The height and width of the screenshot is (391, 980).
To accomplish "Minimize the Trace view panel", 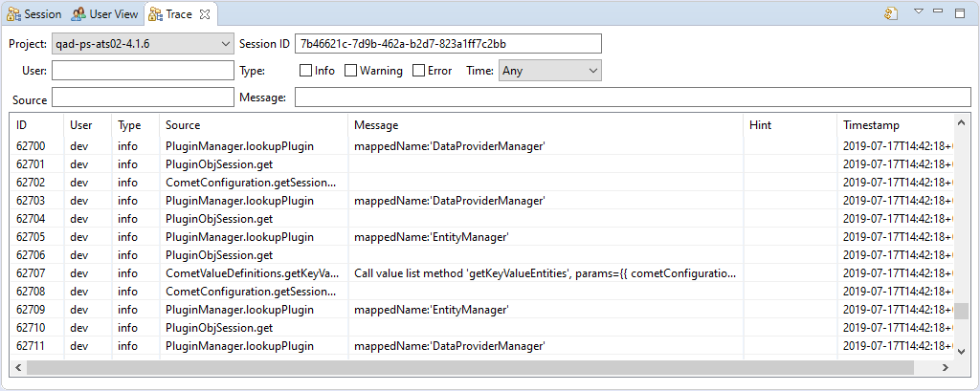I will 939,12.
